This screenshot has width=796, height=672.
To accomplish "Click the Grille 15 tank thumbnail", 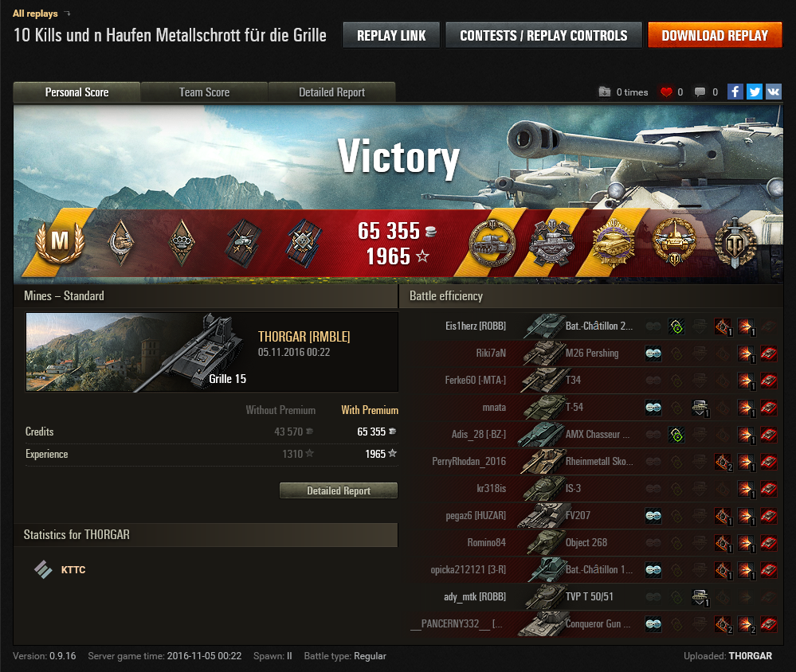I will 136,352.
